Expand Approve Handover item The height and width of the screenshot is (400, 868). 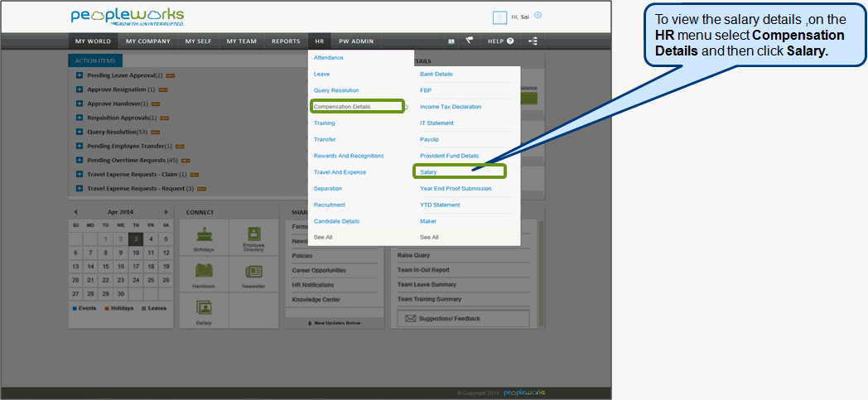(80, 104)
